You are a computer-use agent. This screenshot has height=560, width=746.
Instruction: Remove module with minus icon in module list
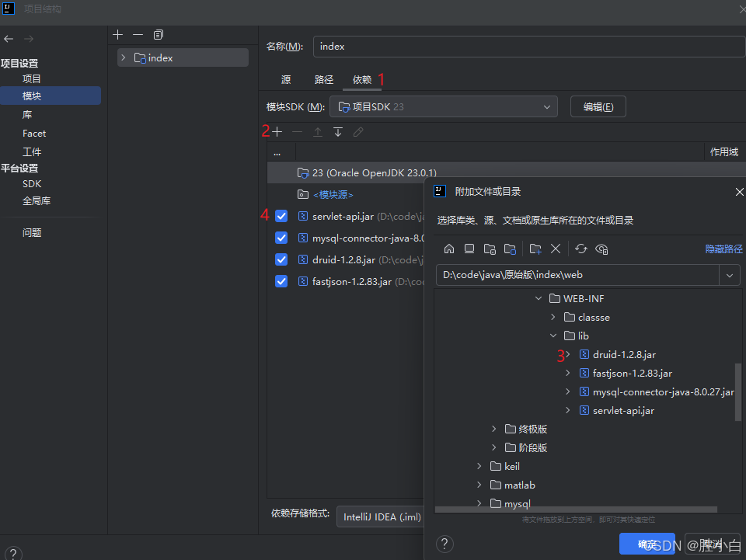pos(138,35)
